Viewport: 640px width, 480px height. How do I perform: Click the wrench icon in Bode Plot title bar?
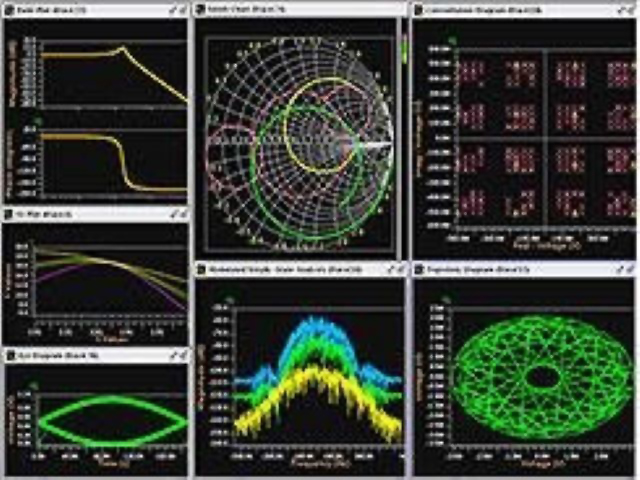click(172, 8)
